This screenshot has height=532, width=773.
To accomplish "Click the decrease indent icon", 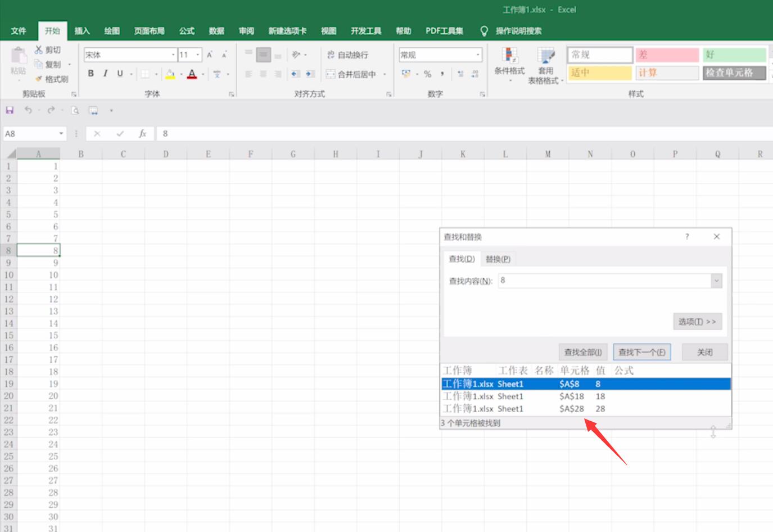I will tap(295, 74).
